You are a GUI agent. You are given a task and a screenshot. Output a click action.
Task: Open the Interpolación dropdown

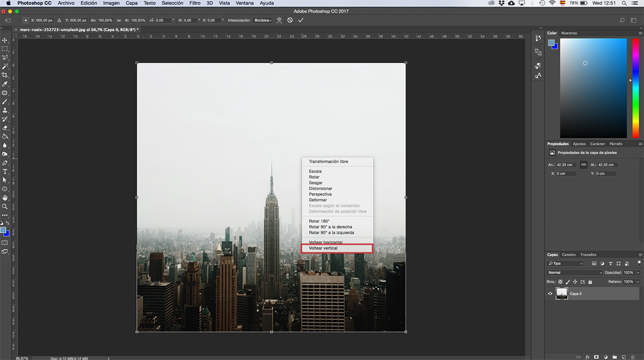pyautogui.click(x=262, y=20)
